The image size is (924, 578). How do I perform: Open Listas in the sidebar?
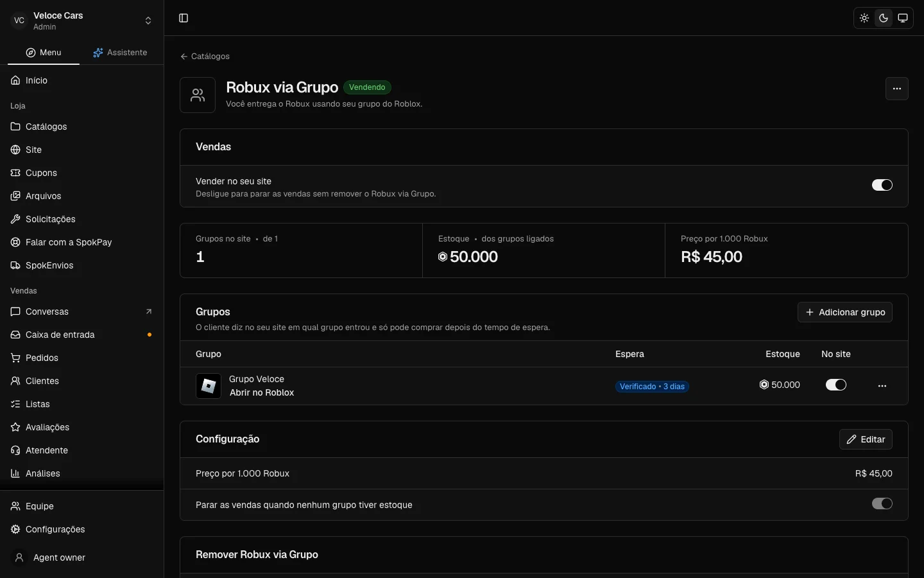pyautogui.click(x=81, y=404)
